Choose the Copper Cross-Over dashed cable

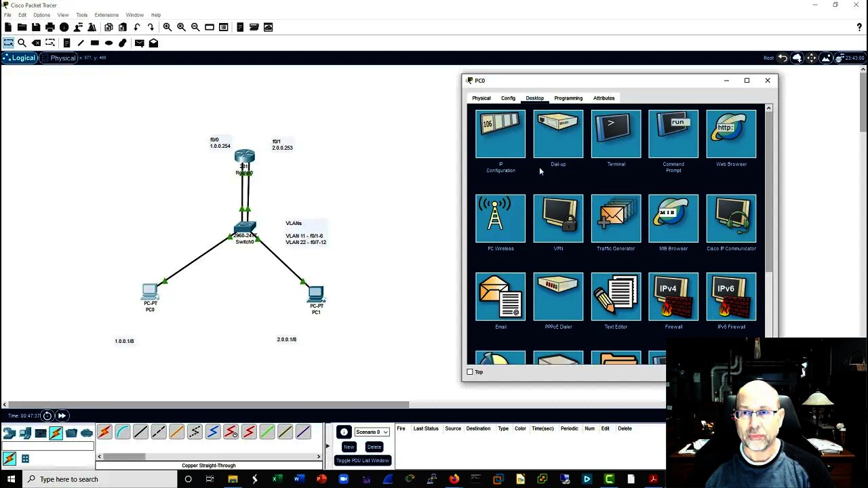click(159, 432)
